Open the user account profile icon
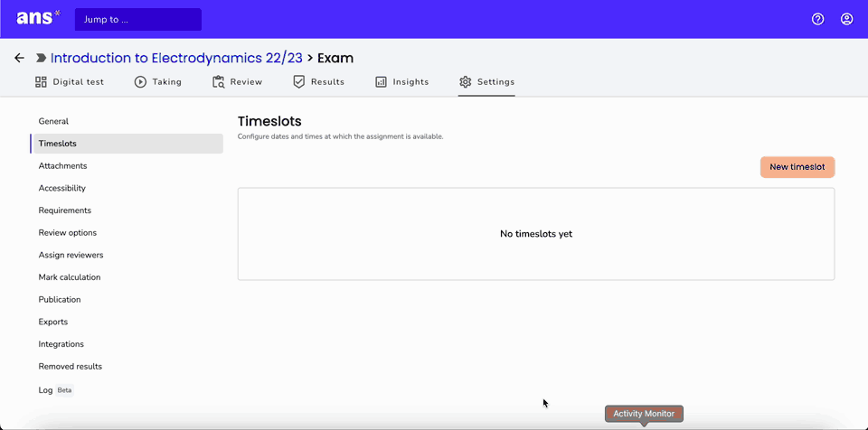Viewport: 868px width, 430px height. (x=846, y=19)
